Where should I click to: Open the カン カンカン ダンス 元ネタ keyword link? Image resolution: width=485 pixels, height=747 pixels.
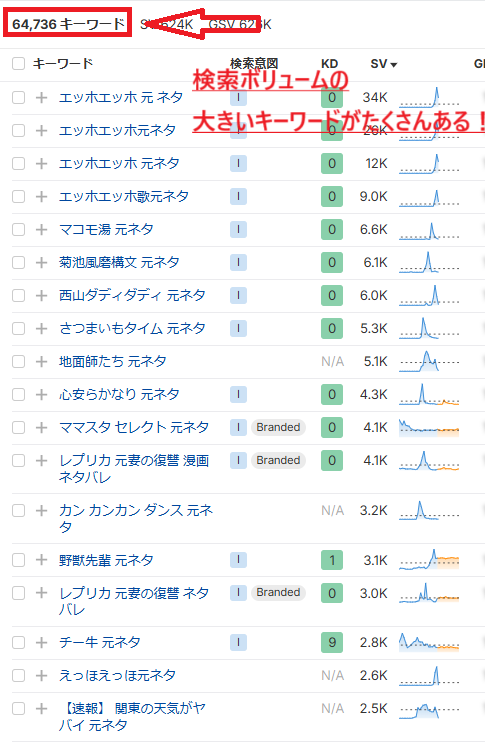click(136, 518)
